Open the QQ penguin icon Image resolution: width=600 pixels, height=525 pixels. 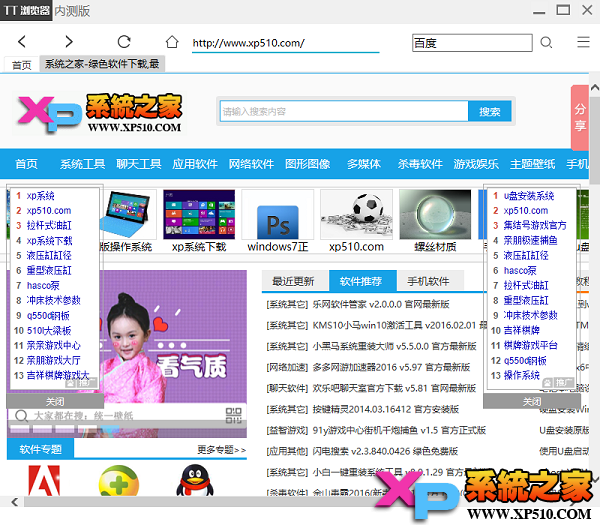(195, 481)
